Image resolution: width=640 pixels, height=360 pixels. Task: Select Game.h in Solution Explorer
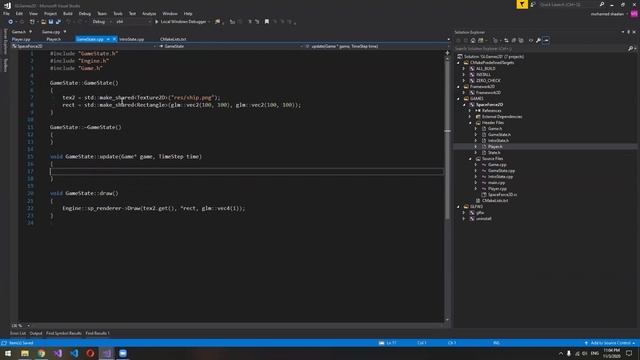tap(495, 129)
